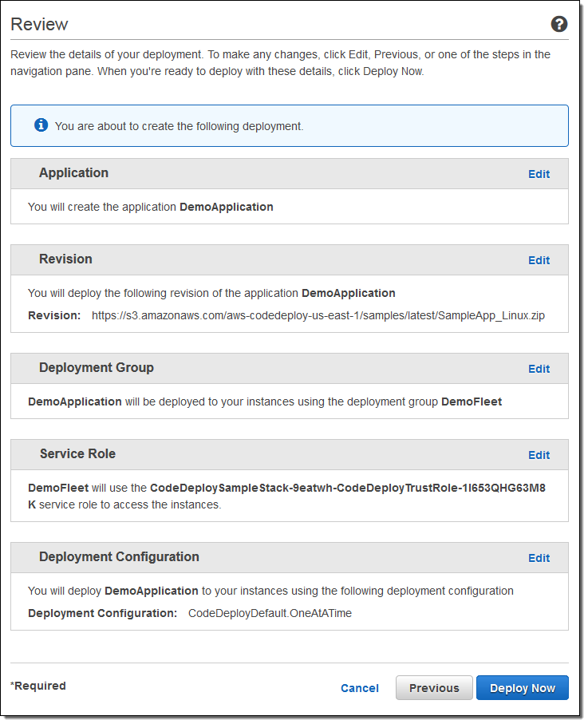Click the Service Role section header
588x724 pixels.
[77, 454]
